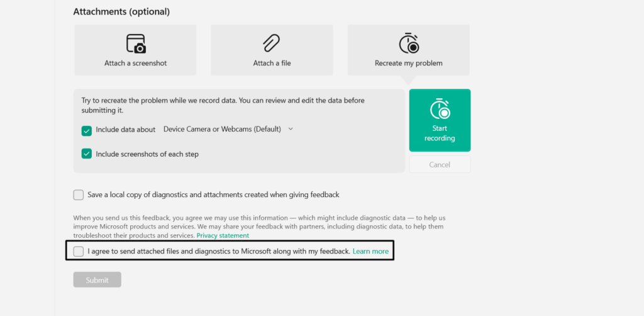Viewport: 644px width, 316px height.
Task: Open the Recreate my problem label
Action: point(409,63)
